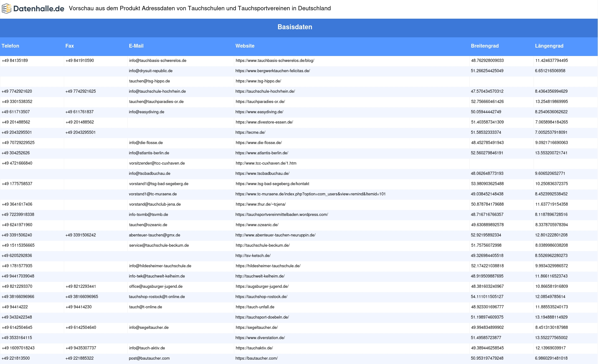598x364 pixels.
Task: Open the tauchwelt-kelheim.de website link
Action: (x=260, y=276)
